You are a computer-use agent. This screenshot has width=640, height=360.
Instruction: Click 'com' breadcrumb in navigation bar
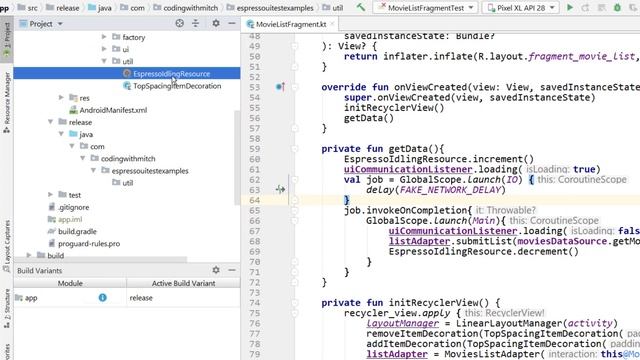[137, 7]
